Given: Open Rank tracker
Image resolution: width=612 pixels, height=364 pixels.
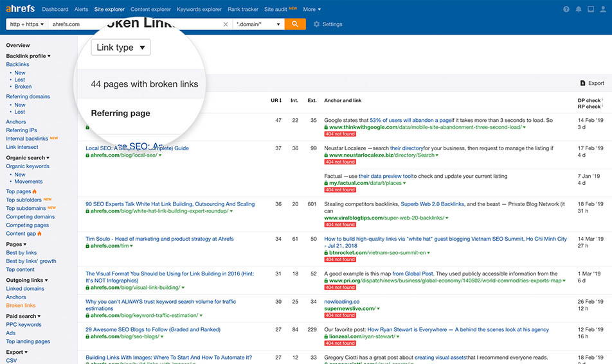Looking at the screenshot, I should click(x=243, y=10).
